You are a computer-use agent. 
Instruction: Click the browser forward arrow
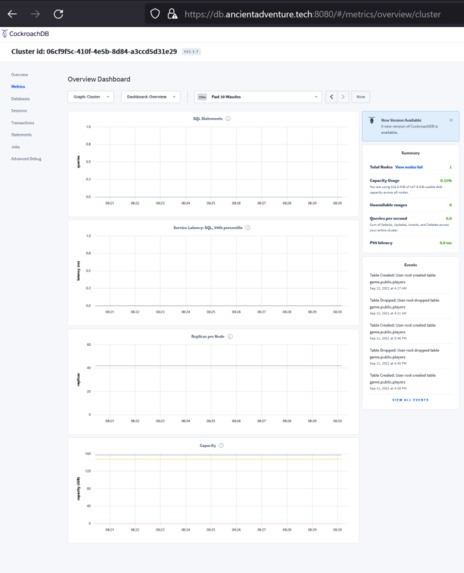(35, 14)
